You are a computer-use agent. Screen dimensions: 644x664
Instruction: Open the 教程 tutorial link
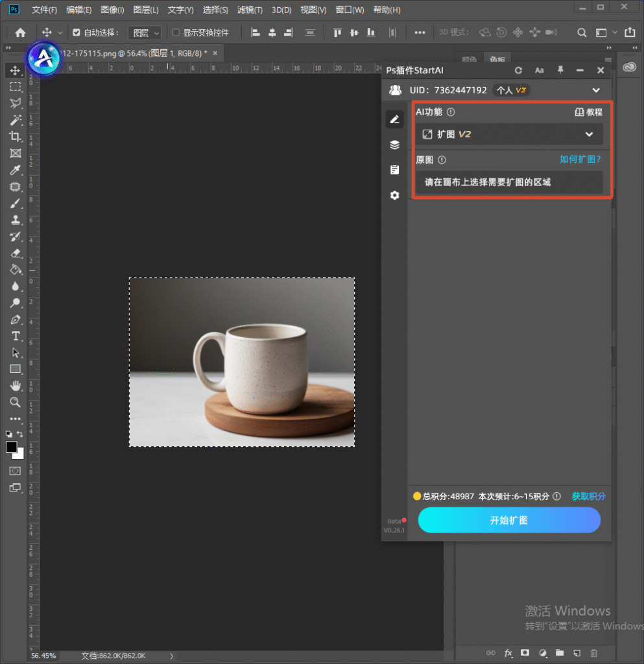point(588,112)
